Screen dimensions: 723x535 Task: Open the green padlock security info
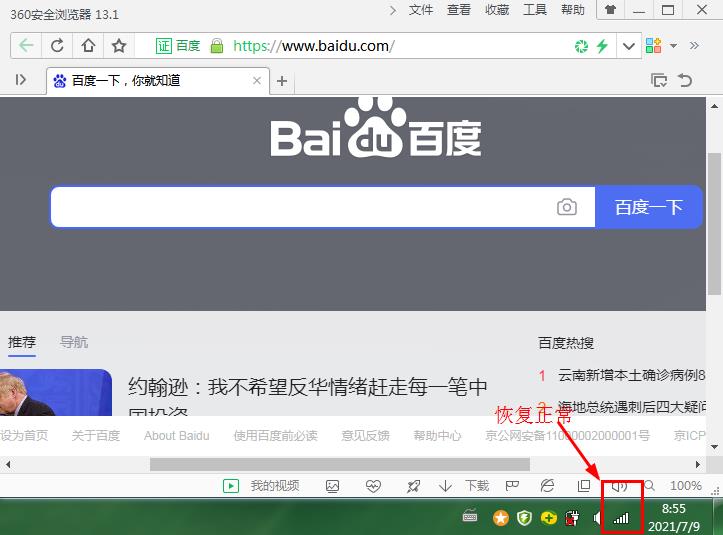click(217, 46)
